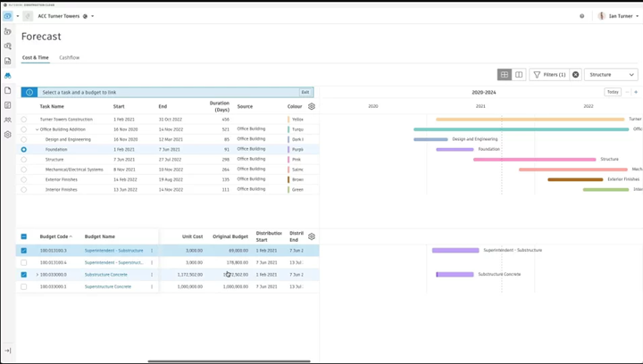Image resolution: width=643 pixels, height=364 pixels.
Task: Click the horizontal scrollbar below the budget table
Action: tap(229, 361)
